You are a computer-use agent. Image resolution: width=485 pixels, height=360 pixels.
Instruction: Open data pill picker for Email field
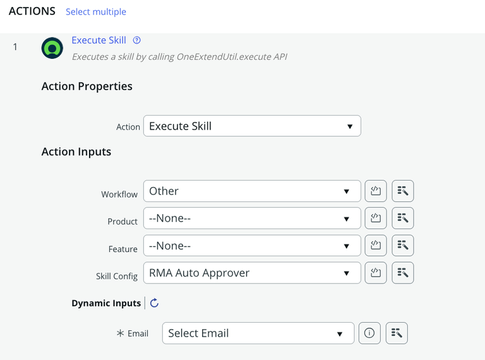click(x=396, y=333)
